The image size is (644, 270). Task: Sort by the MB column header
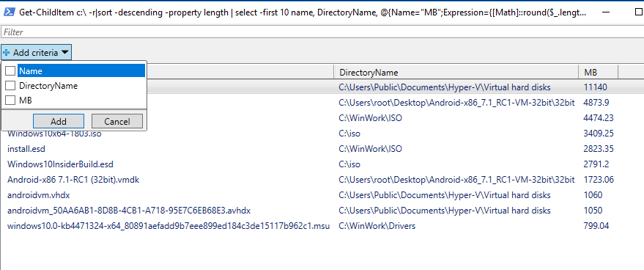pyautogui.click(x=599, y=73)
